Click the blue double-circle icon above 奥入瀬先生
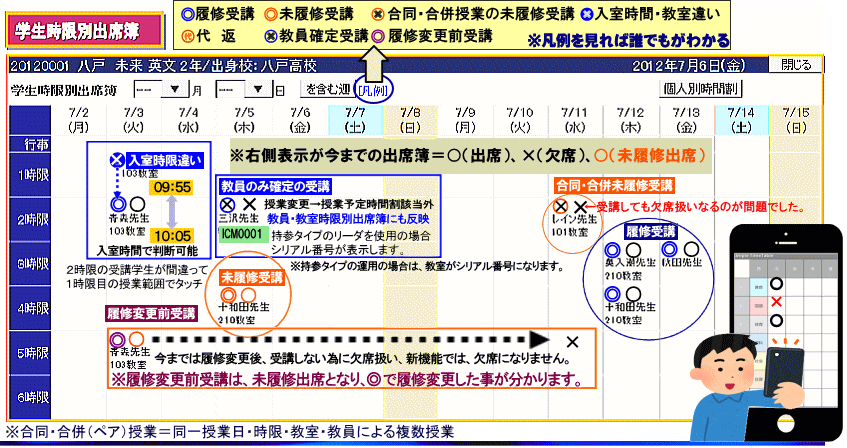Screen dimensions: 847x448 click(612, 250)
